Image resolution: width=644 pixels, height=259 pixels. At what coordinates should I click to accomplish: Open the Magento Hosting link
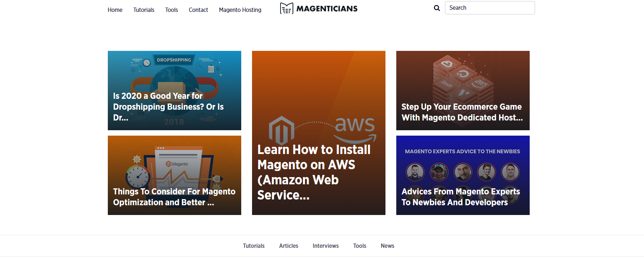tap(240, 10)
